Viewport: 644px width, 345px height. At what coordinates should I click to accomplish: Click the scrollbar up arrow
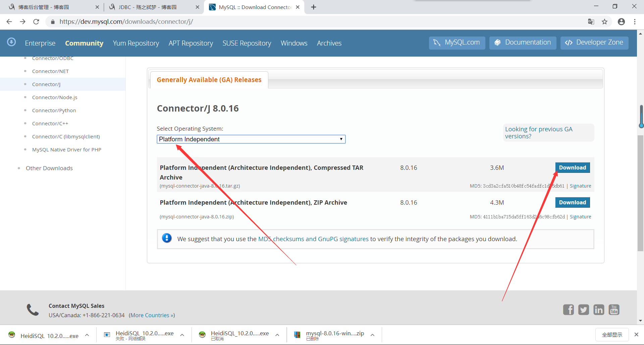[x=641, y=33]
